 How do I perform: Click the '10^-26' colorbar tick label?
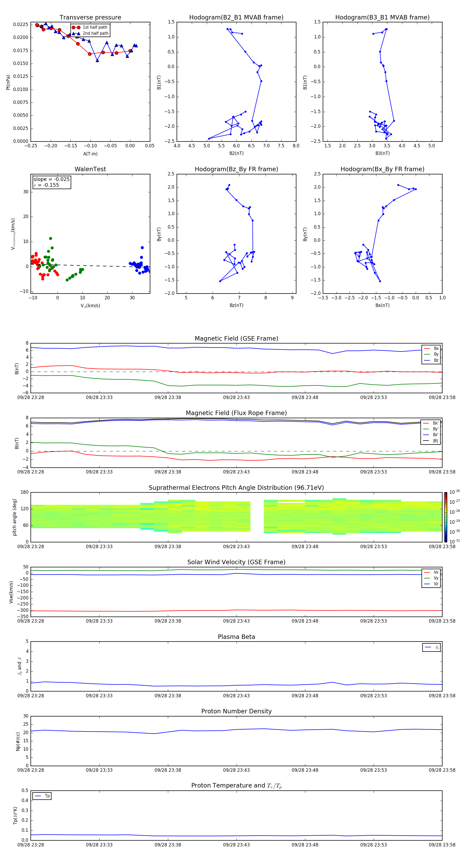point(455,492)
